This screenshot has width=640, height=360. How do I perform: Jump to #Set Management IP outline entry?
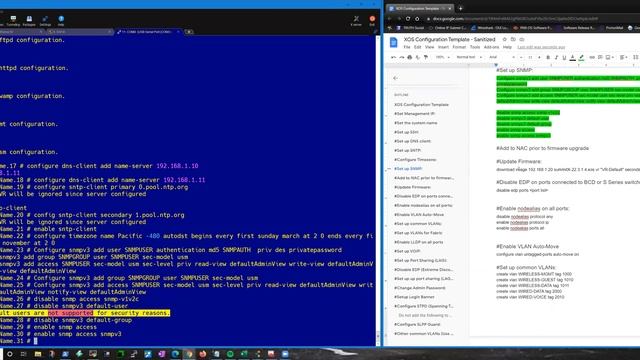click(414, 113)
